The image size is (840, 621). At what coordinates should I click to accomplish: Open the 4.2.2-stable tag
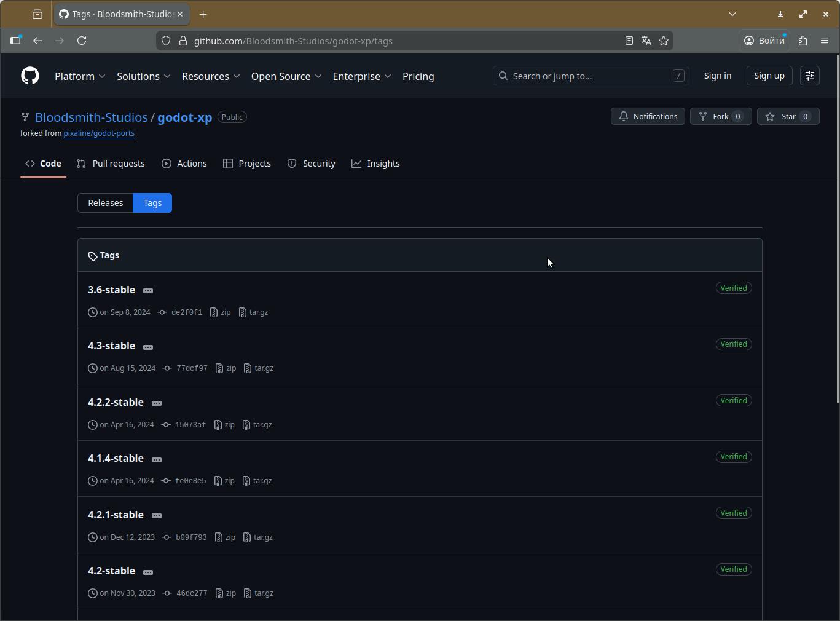(x=116, y=402)
